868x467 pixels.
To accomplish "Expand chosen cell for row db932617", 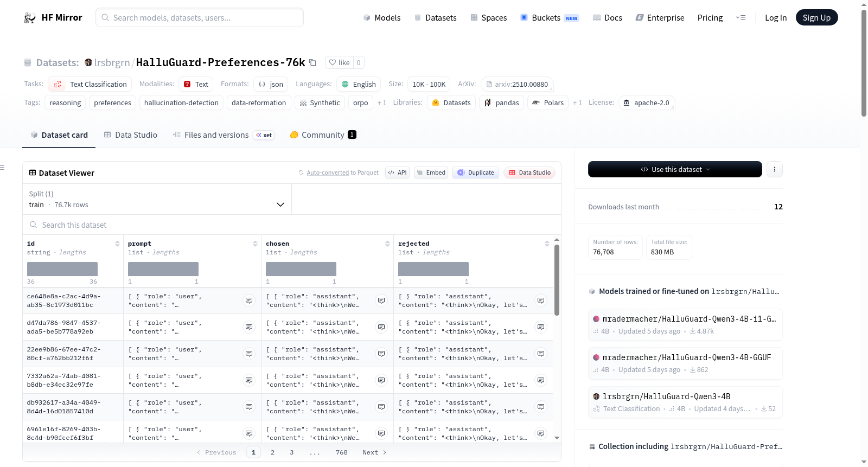I will [381, 407].
